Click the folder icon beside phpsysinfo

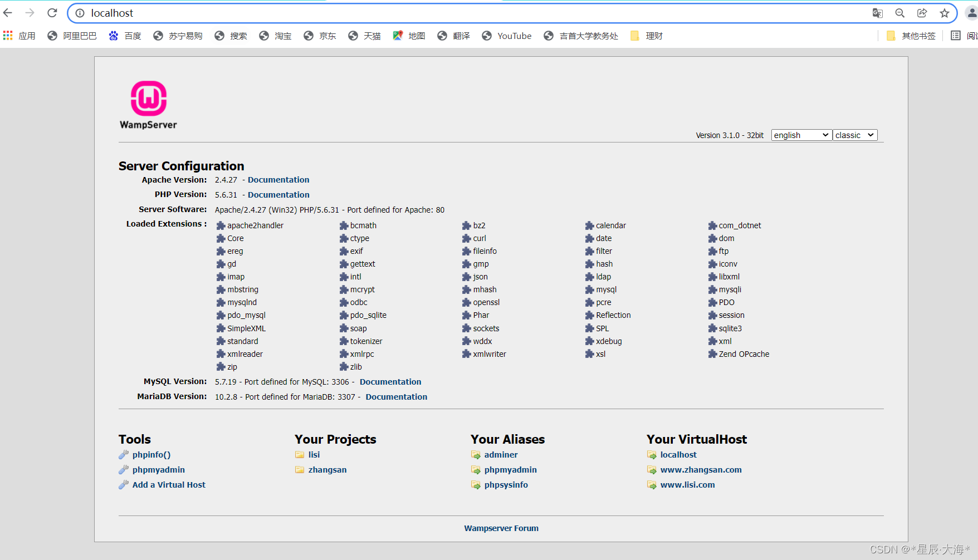tap(476, 485)
